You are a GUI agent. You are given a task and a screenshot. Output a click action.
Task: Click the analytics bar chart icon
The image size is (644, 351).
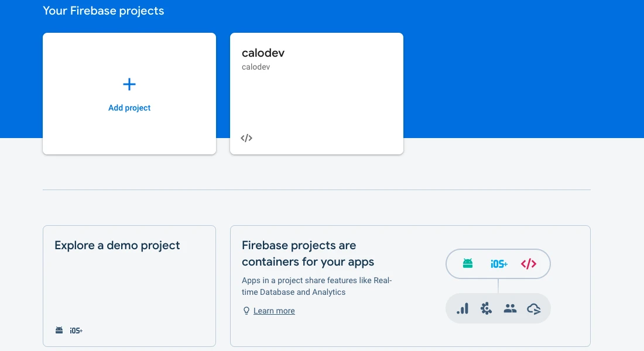pyautogui.click(x=463, y=308)
